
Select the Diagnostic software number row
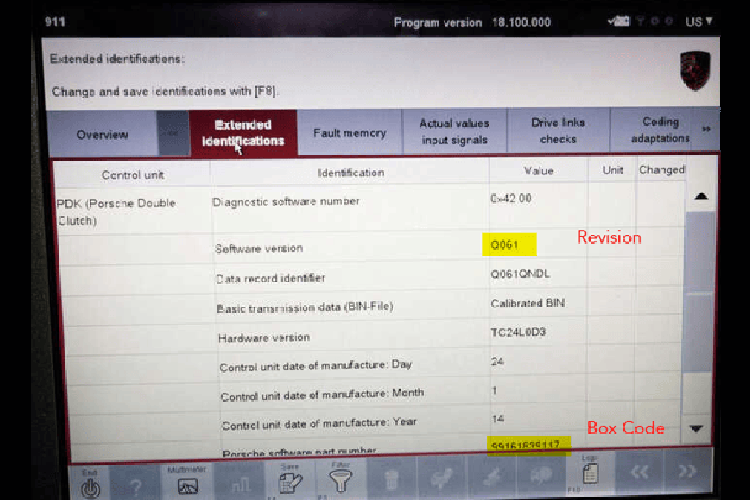point(286,201)
